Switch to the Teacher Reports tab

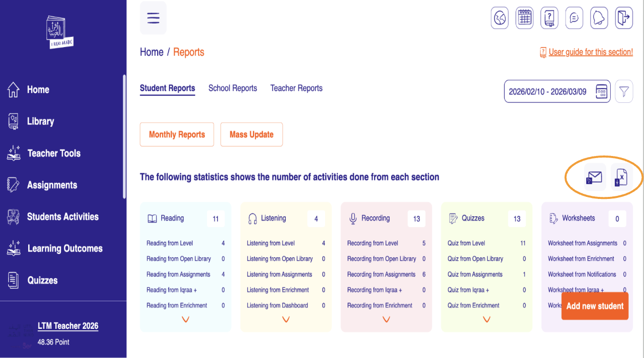[296, 88]
